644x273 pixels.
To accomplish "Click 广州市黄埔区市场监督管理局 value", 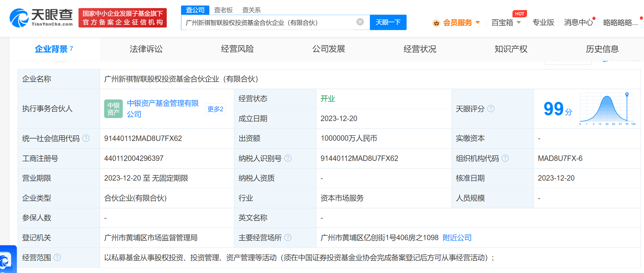I will pos(151,237).
